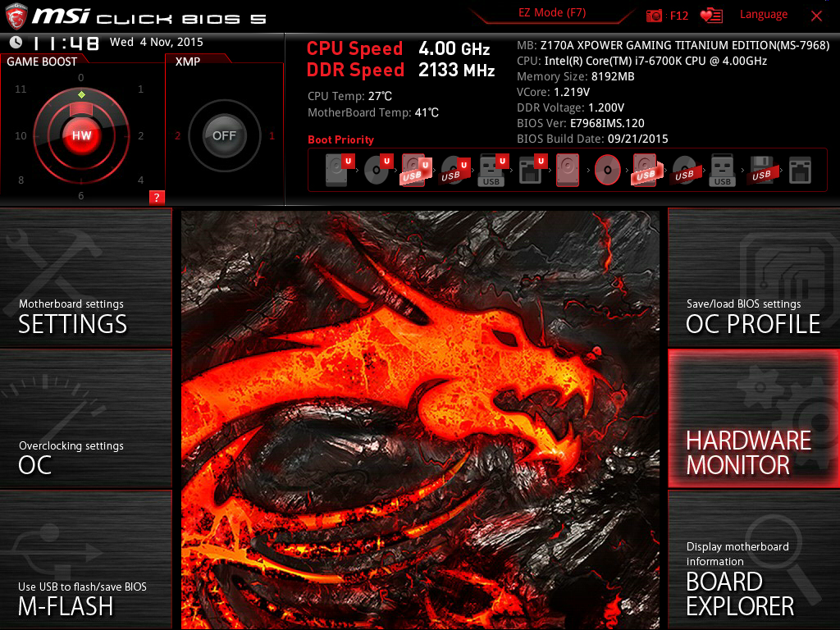Click the 11:48 system time
Screen dimensions: 840x630
pos(66,43)
